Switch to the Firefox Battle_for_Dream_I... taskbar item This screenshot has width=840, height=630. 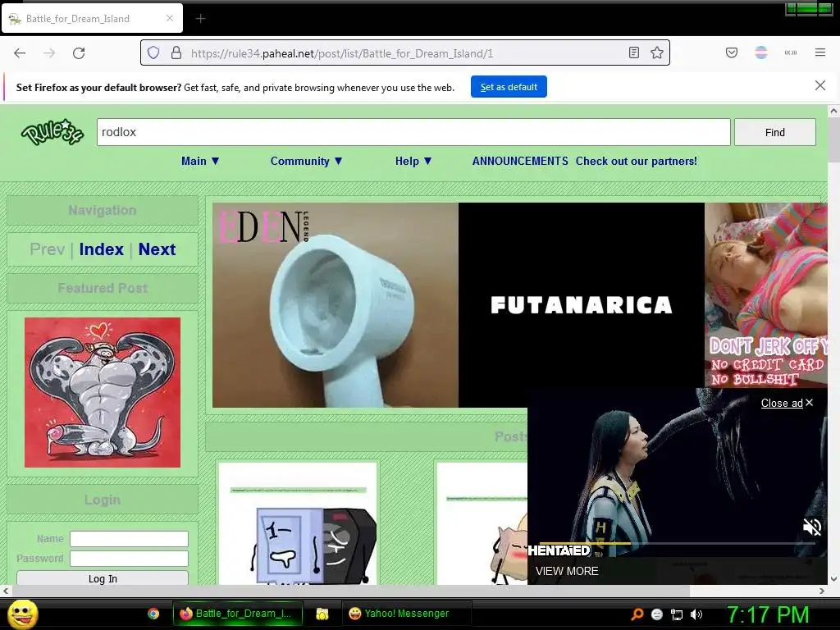click(x=237, y=614)
